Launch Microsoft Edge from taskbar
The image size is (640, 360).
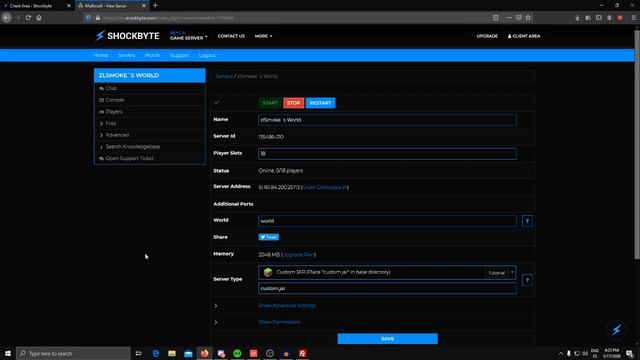pyautogui.click(x=156, y=353)
